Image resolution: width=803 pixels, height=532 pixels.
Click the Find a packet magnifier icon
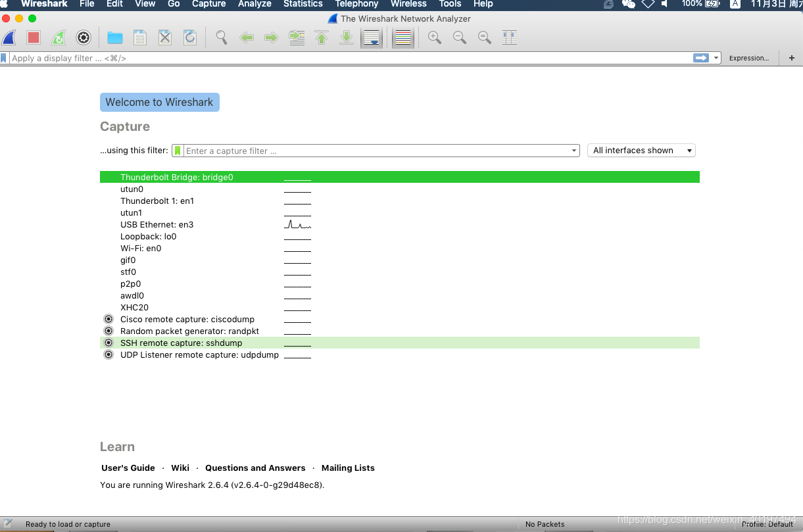point(222,37)
